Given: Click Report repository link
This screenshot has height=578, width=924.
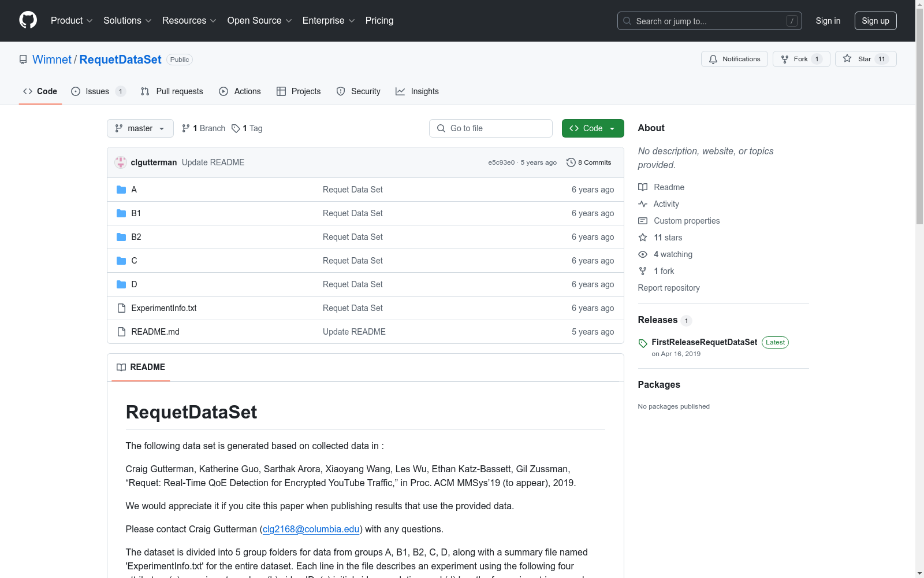Looking at the screenshot, I should (669, 288).
